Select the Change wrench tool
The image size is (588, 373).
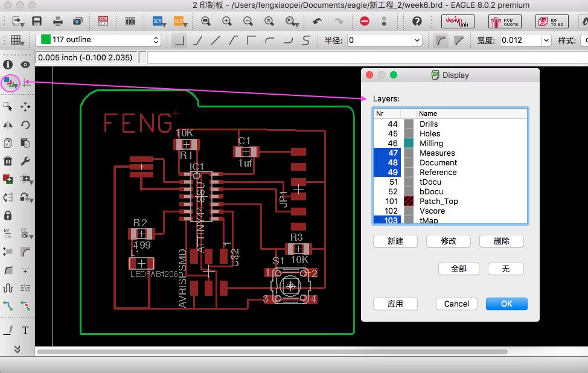click(25, 161)
